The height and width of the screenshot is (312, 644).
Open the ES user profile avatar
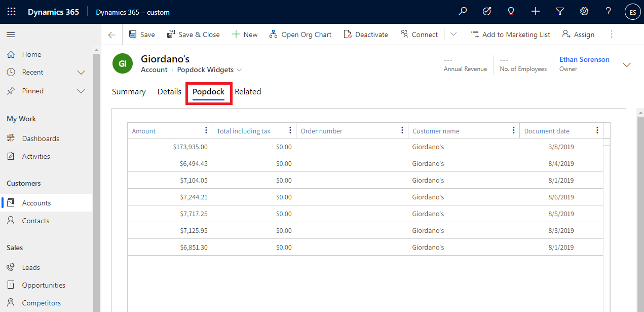[633, 12]
